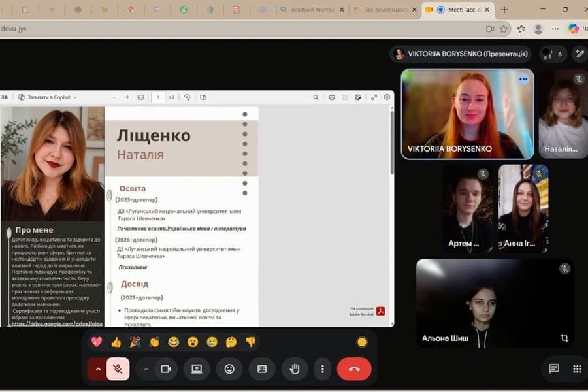Switch to Заг. землезнавс browser tab
Image resolution: width=588 pixels, height=392 pixels.
point(385,10)
